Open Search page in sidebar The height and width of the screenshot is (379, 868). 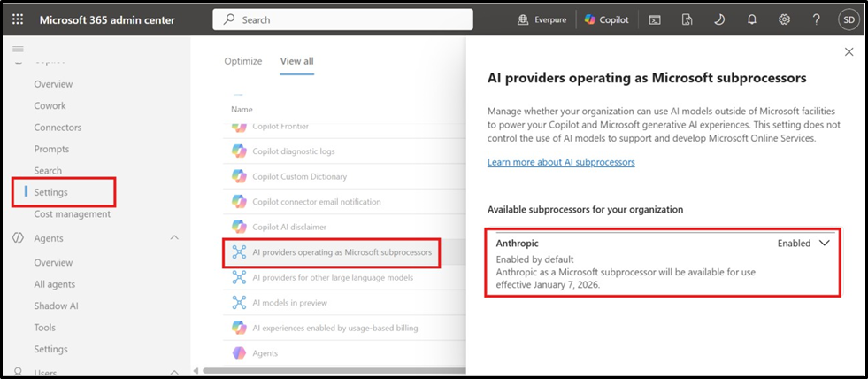[48, 171]
